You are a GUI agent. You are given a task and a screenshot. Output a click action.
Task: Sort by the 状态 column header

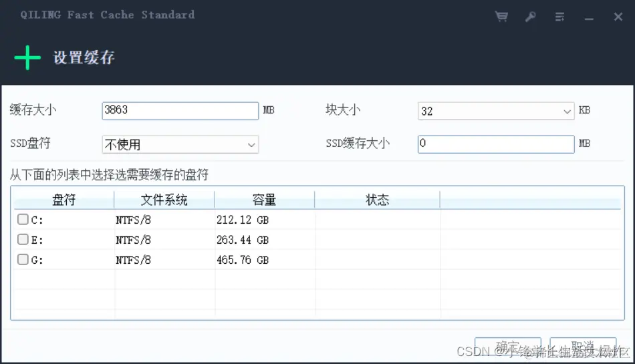(377, 200)
